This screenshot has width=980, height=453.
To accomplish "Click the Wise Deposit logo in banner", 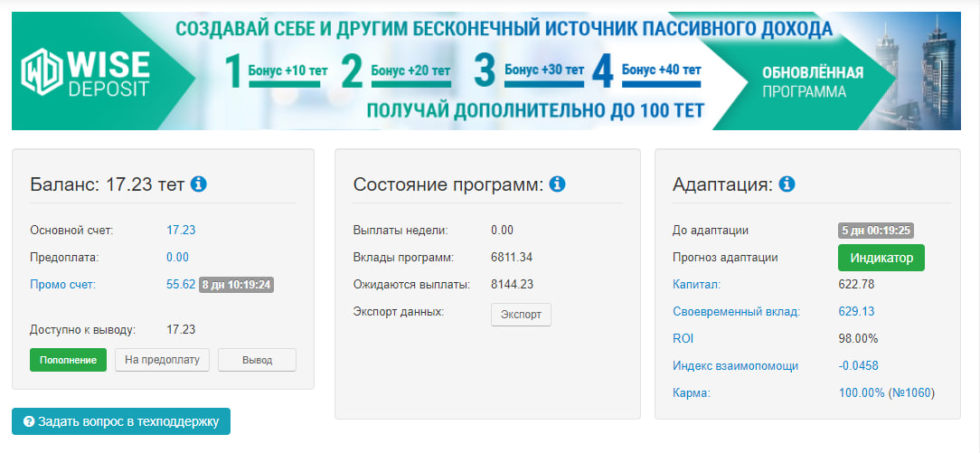I will coord(87,72).
